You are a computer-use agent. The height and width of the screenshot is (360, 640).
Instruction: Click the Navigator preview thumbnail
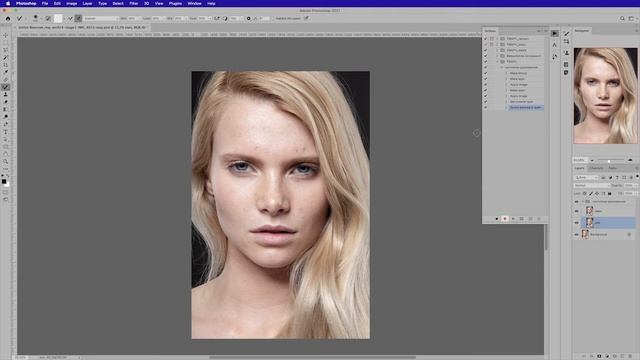tap(605, 96)
